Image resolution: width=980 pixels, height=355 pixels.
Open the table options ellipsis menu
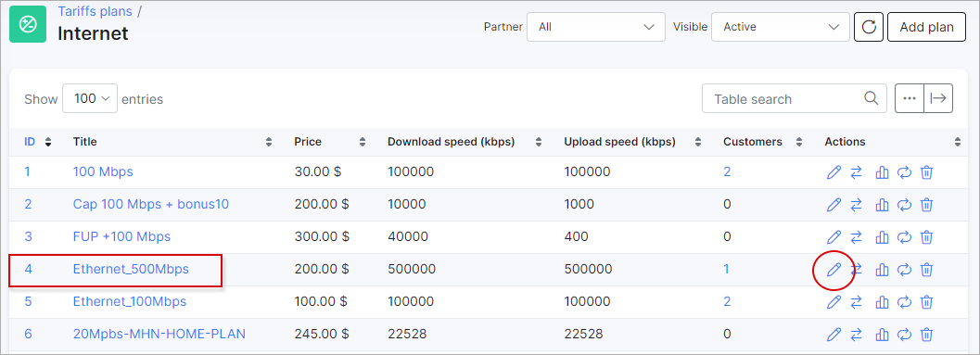(x=910, y=99)
